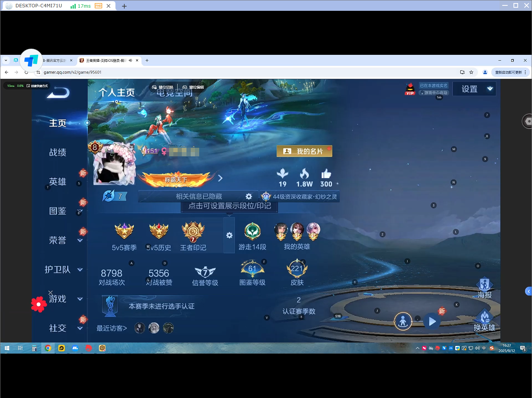Click arrow right of 称霸天下 banner
The height and width of the screenshot is (398, 532).
click(220, 178)
